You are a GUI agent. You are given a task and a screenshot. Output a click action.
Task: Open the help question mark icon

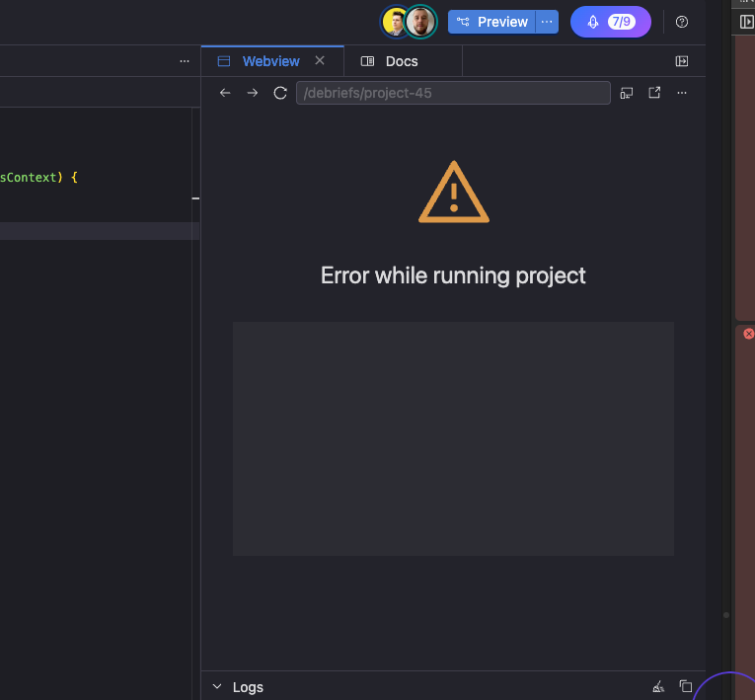point(681,22)
